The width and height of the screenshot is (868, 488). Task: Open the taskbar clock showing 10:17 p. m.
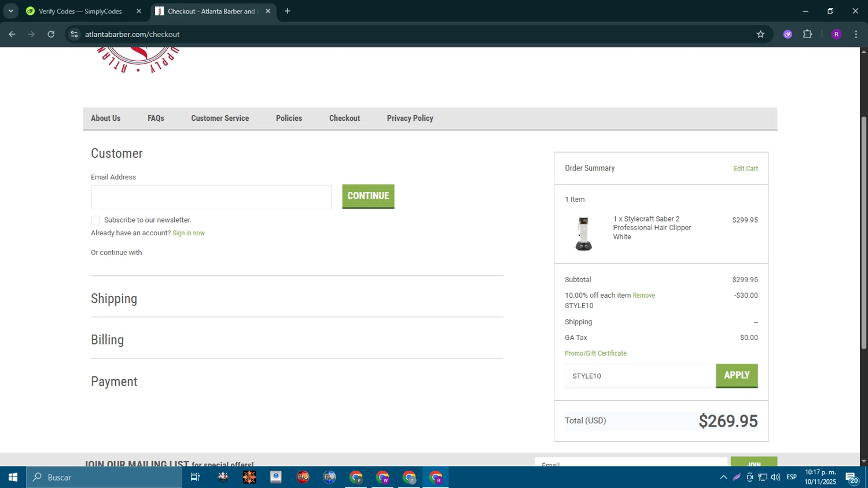(x=820, y=477)
